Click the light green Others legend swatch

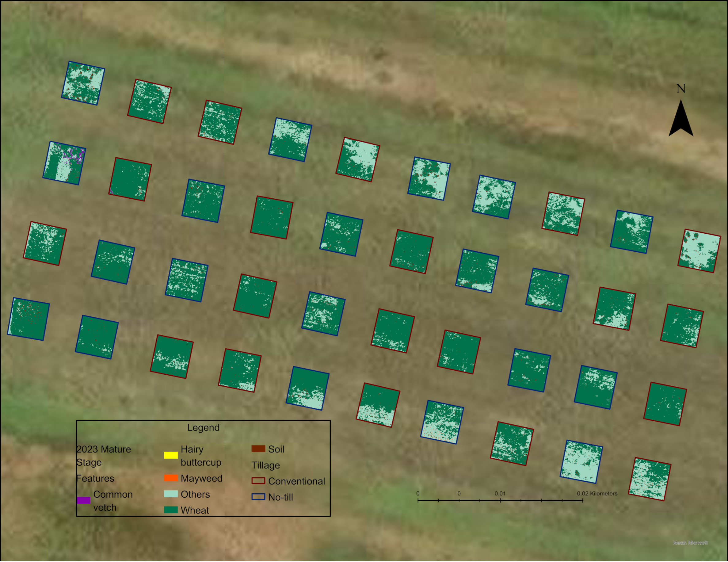point(171,494)
